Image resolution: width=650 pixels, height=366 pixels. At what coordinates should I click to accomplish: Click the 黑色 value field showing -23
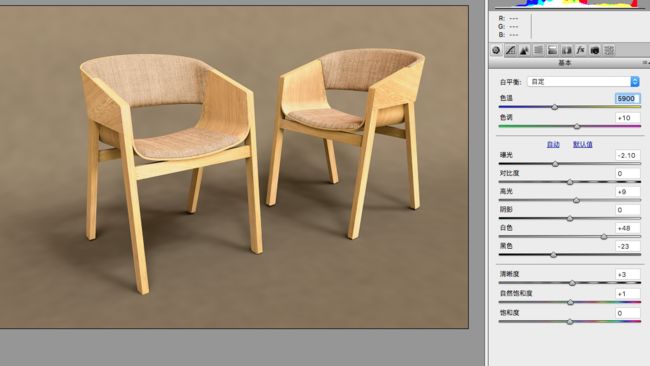[x=628, y=246]
